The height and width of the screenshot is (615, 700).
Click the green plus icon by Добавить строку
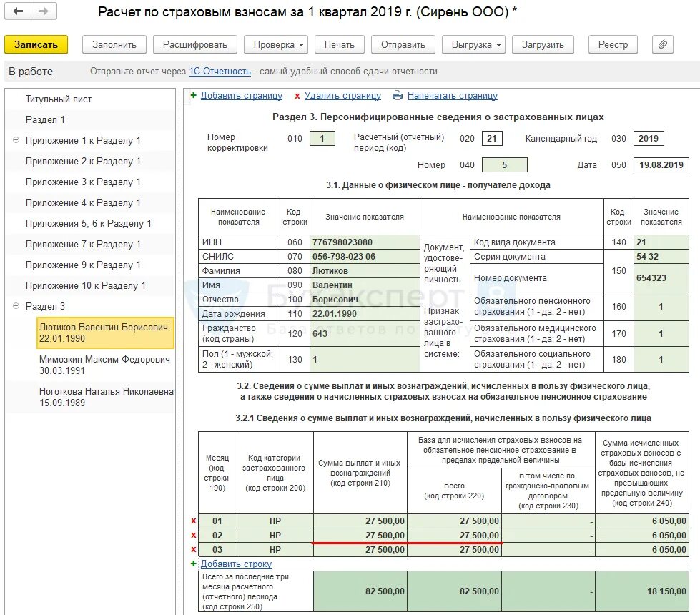click(193, 564)
